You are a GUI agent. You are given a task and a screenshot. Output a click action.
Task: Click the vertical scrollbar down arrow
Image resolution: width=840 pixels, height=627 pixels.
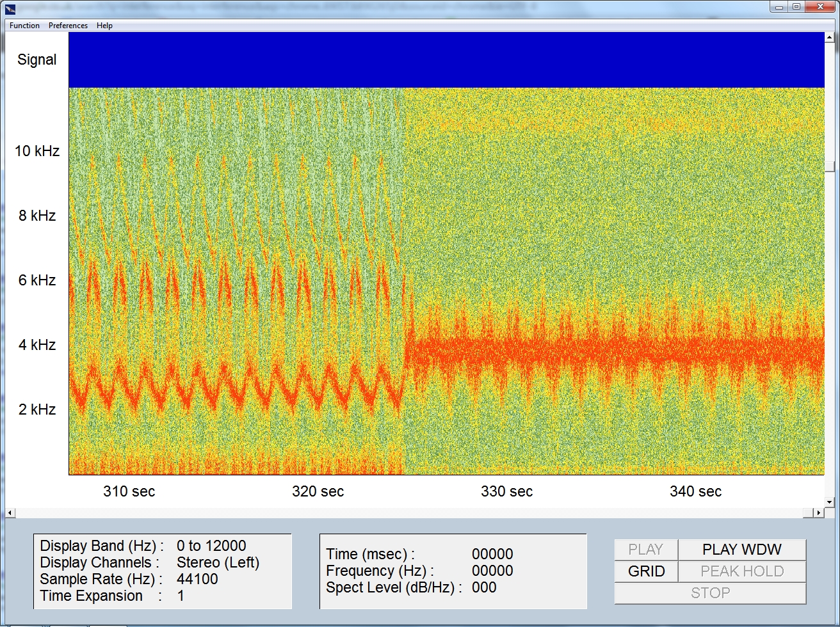(x=830, y=502)
